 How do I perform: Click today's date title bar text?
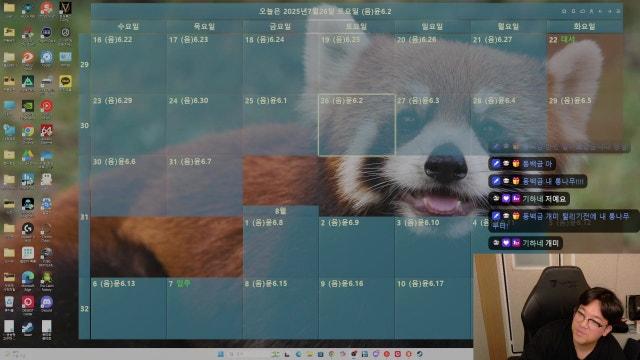point(325,11)
